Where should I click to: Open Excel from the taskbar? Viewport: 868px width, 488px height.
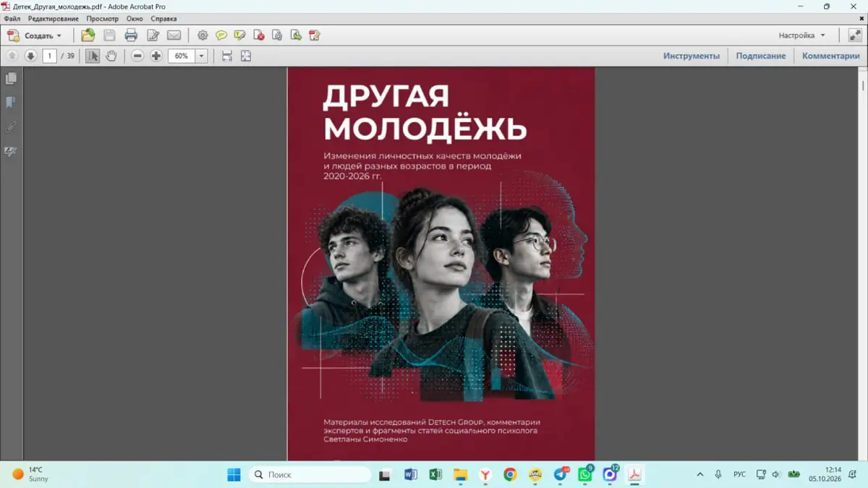click(x=435, y=474)
